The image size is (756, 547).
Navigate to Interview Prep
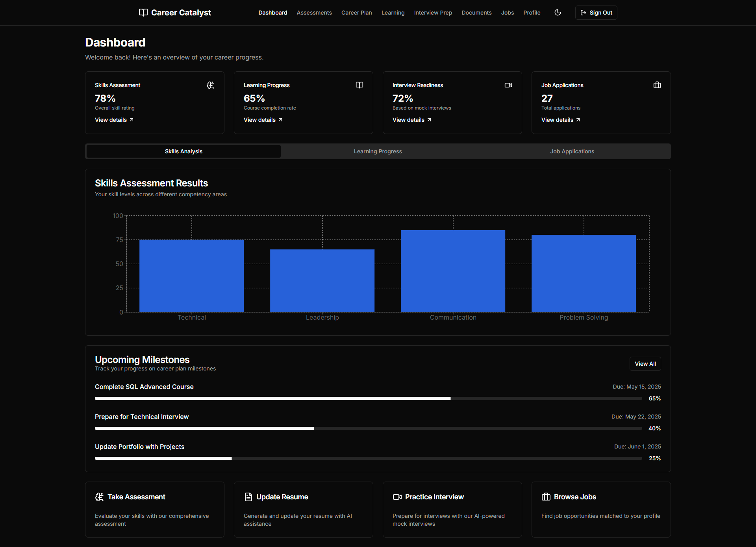click(x=433, y=13)
